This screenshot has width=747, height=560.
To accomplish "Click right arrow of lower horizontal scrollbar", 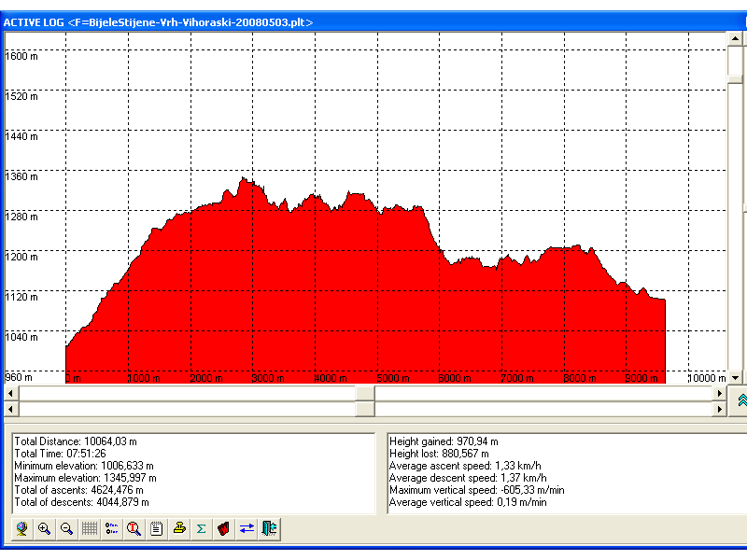I will click(x=719, y=409).
